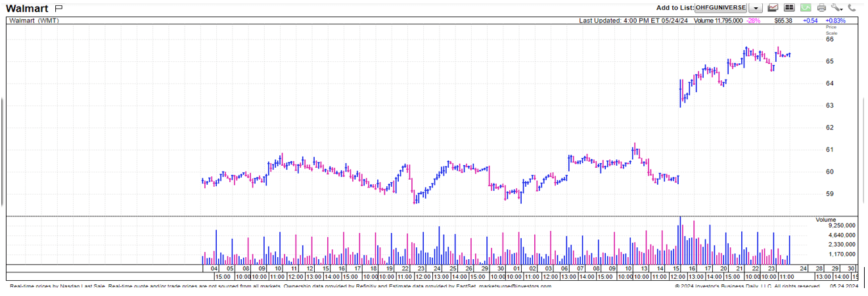Click the +0.54 price change
Image resolution: width=868 pixels, height=296 pixels.
pos(810,20)
